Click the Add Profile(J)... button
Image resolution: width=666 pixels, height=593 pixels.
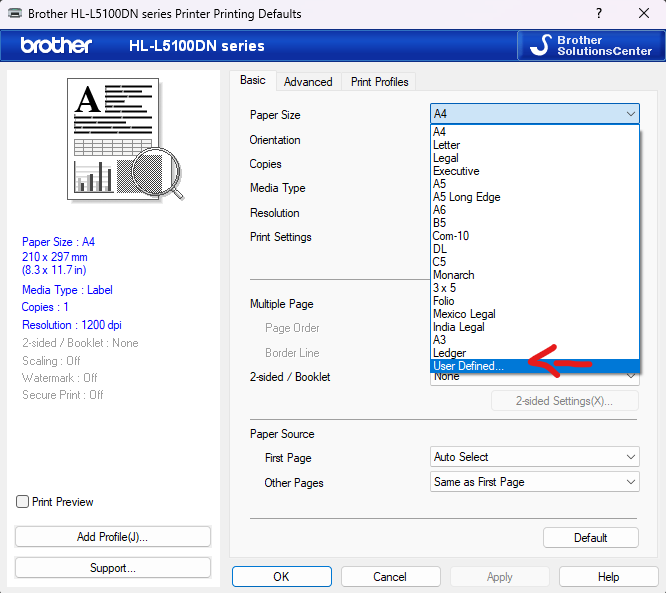(x=113, y=537)
